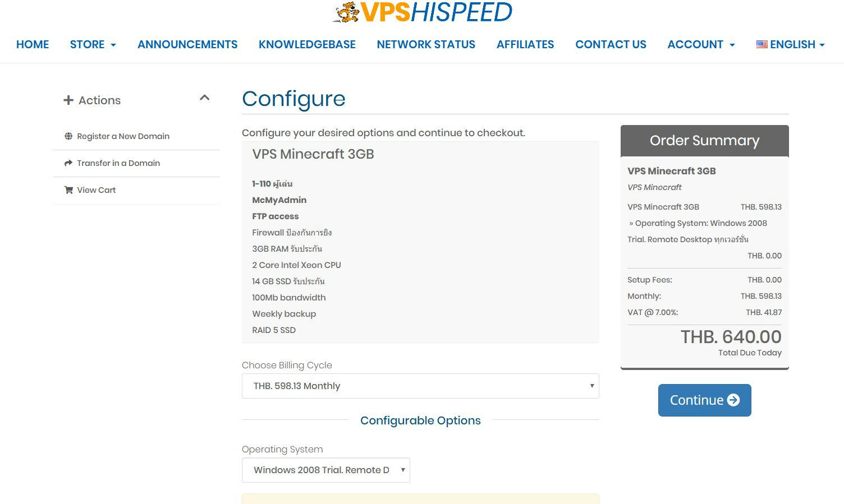Click Continue to proceed to checkout

(705, 400)
